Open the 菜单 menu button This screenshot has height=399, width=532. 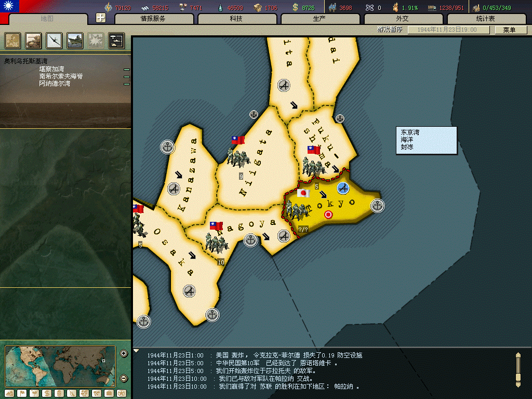tap(510, 30)
